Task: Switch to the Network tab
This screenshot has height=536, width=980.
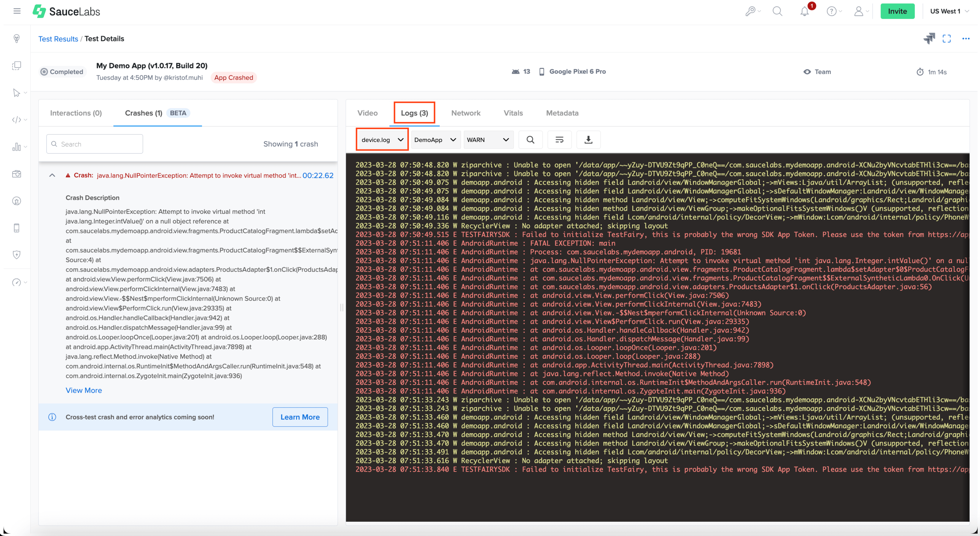Action: pos(466,113)
